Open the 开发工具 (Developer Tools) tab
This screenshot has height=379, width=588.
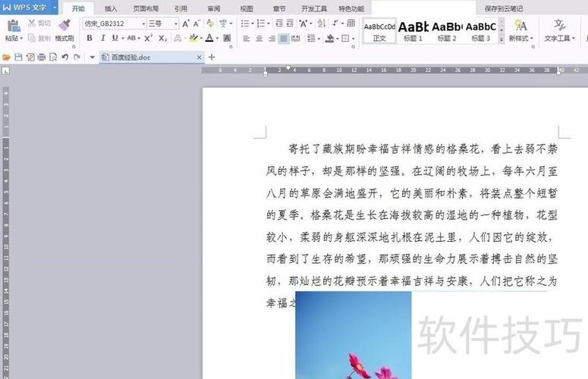click(314, 8)
